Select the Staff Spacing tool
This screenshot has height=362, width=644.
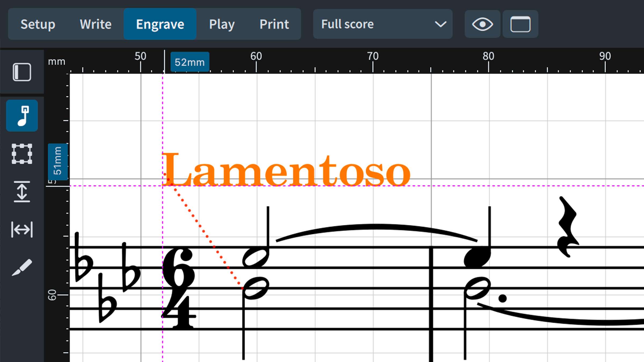click(22, 192)
